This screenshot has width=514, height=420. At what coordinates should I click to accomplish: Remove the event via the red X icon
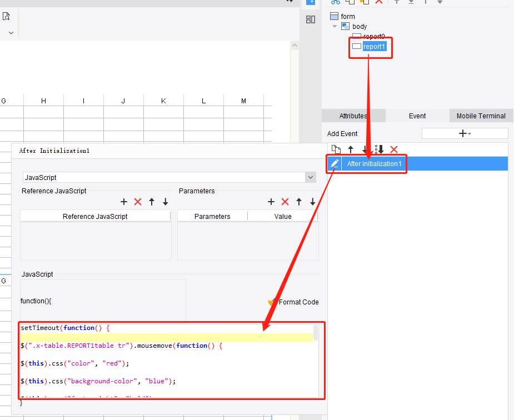(394, 149)
